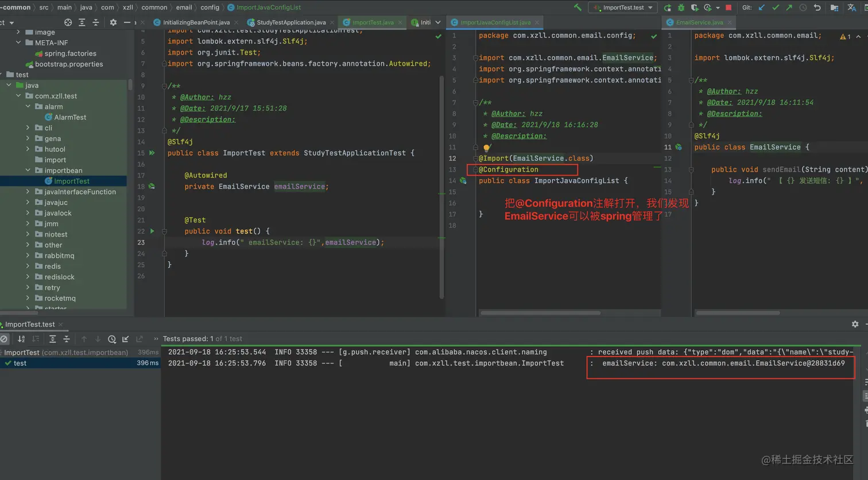Open test history clock icon

point(112,339)
